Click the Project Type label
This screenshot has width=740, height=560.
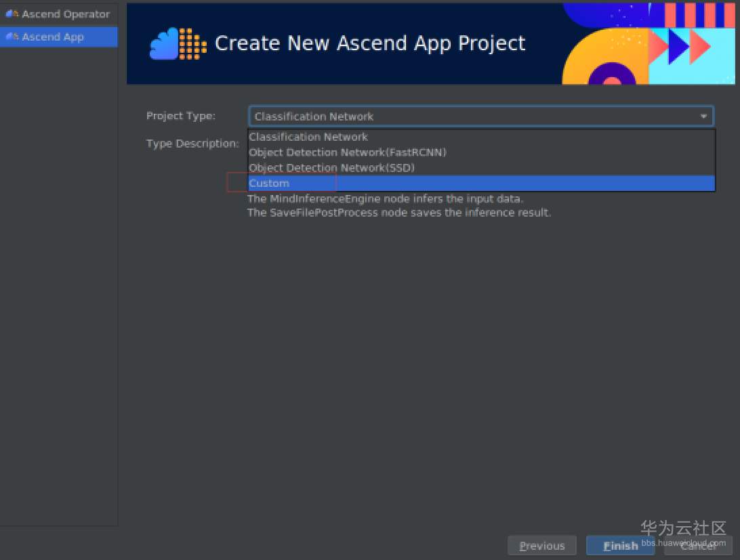(181, 116)
